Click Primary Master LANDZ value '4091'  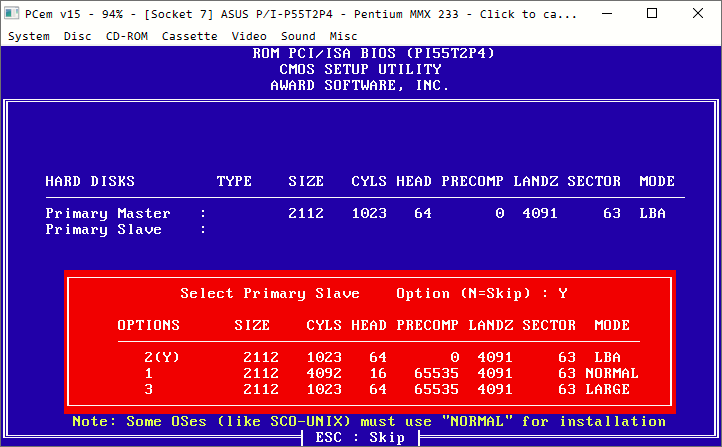(540, 213)
